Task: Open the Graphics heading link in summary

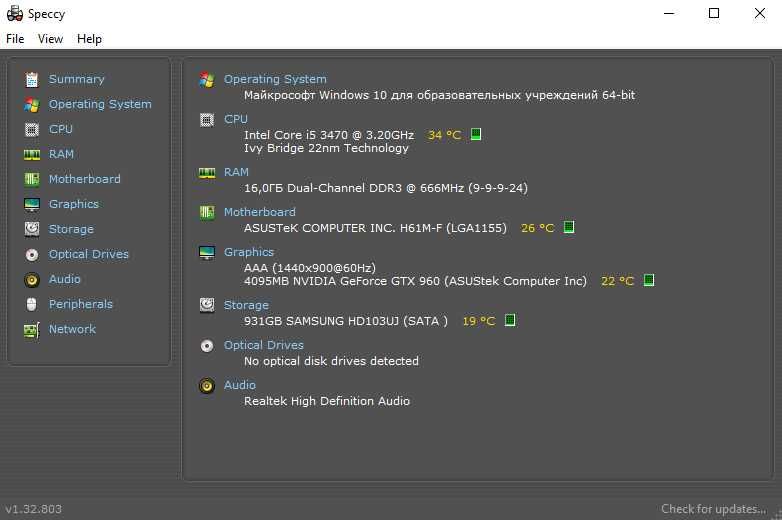Action: click(249, 252)
